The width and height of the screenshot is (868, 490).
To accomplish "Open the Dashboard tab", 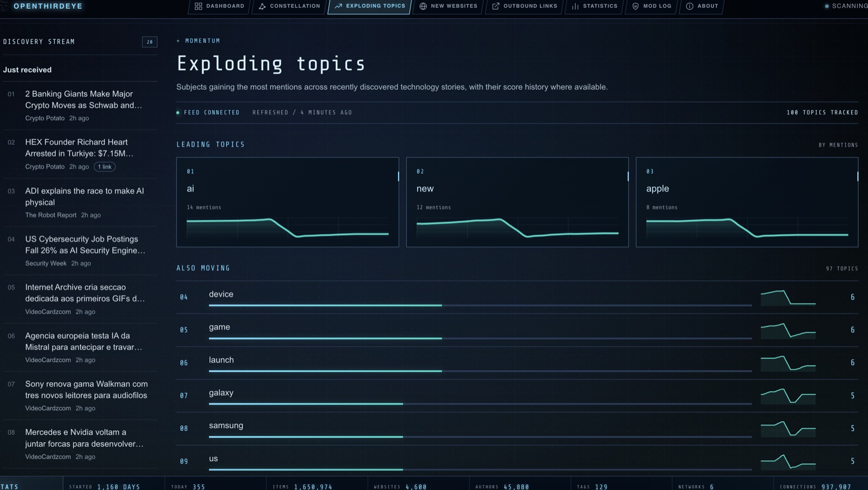I will coord(220,6).
